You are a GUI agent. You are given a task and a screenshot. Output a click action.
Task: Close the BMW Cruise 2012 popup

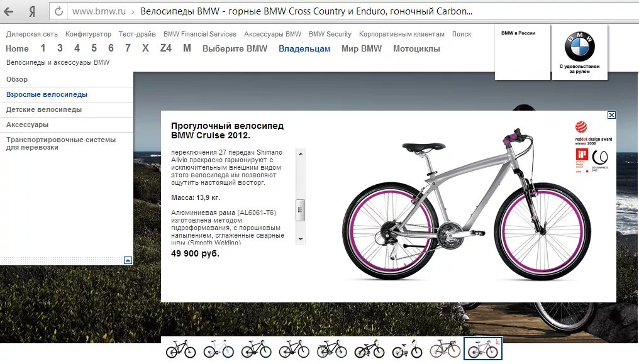click(611, 115)
